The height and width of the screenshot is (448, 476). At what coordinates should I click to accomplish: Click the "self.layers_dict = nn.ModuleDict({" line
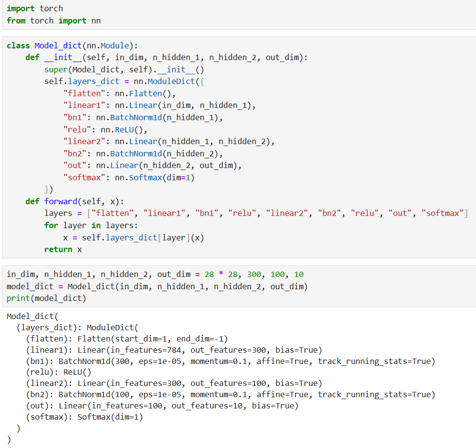(124, 82)
